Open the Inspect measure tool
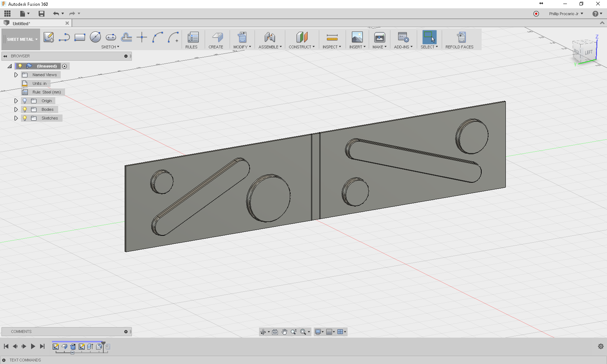Viewport: 607px width, 364px height. click(332, 37)
